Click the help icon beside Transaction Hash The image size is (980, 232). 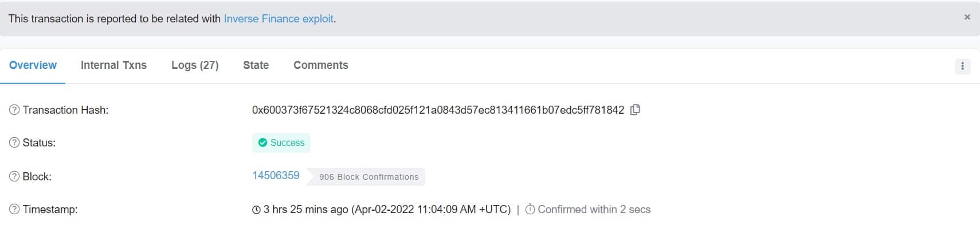pos(14,110)
